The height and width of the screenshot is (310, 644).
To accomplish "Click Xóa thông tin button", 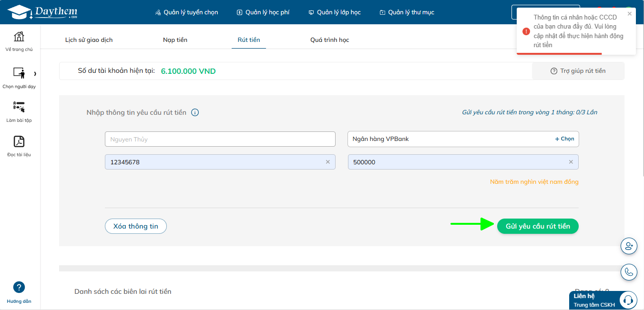I will tap(136, 226).
